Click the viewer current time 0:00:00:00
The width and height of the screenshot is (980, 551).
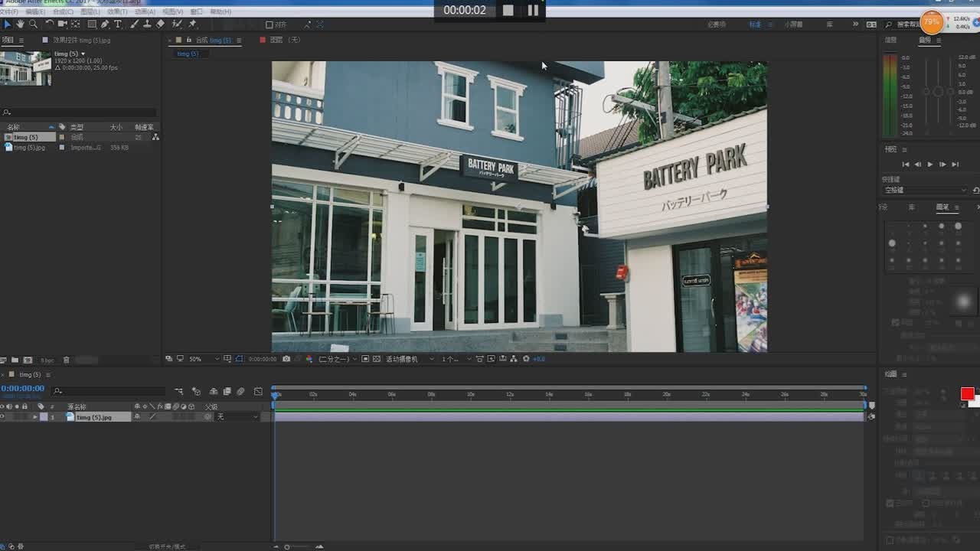(x=262, y=359)
